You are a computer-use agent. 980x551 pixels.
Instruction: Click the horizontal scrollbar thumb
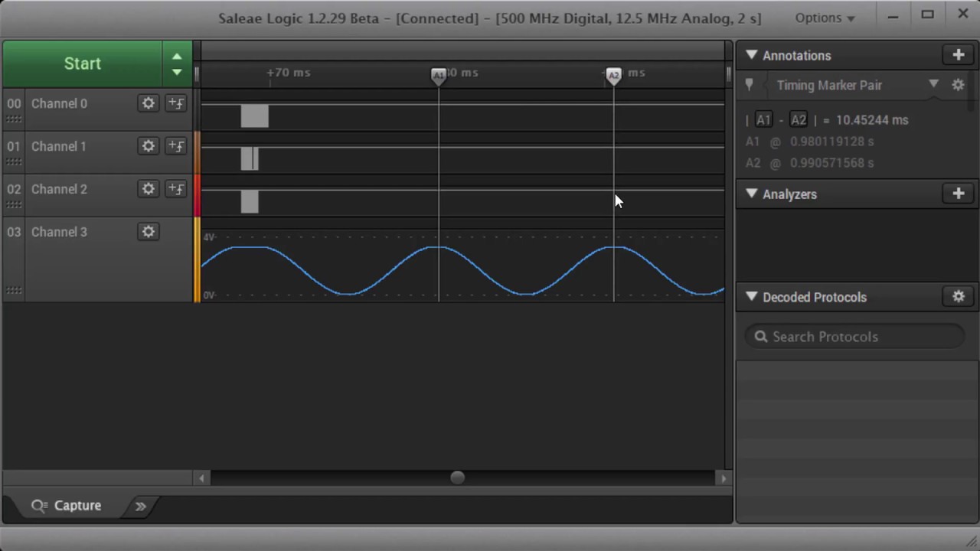click(457, 478)
